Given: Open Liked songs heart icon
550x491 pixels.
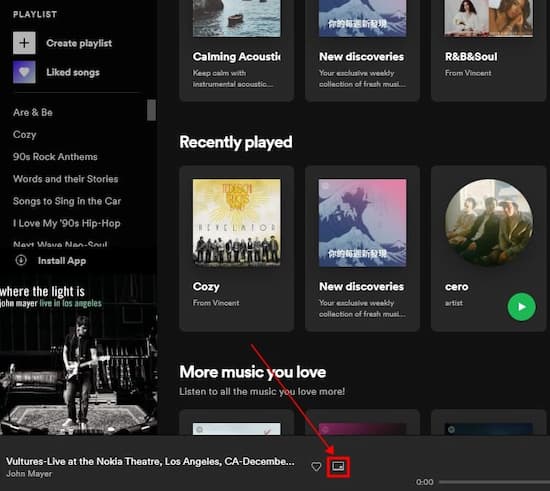Looking at the screenshot, I should pyautogui.click(x=24, y=72).
